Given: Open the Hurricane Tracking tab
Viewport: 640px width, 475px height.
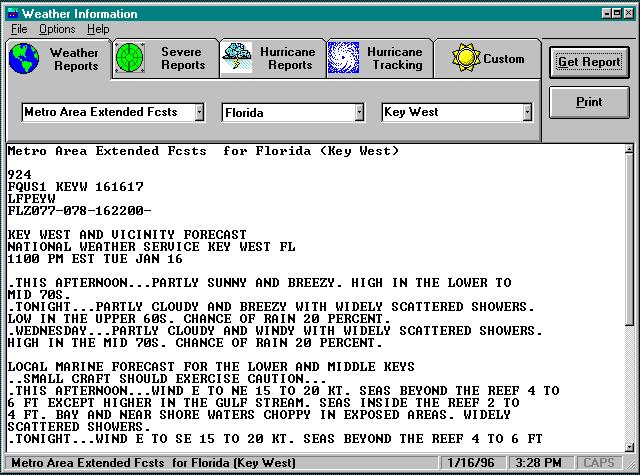Looking at the screenshot, I should [380, 58].
